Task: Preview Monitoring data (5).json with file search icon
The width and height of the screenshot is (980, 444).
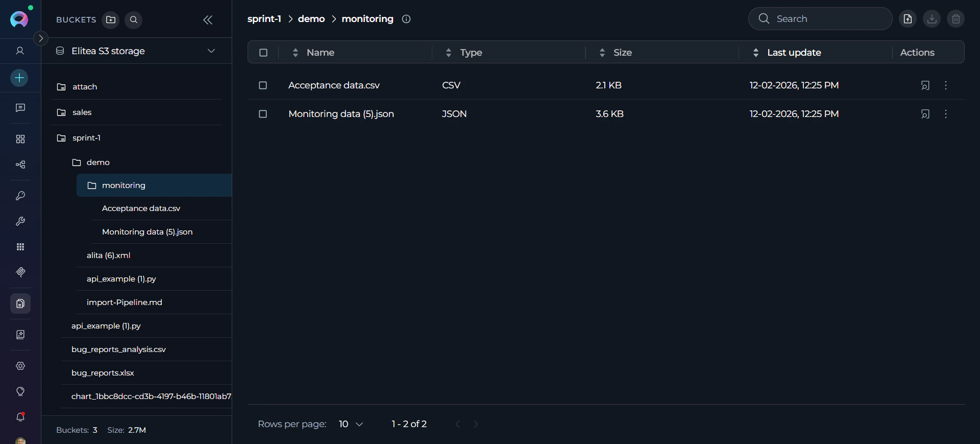Action: [x=925, y=114]
